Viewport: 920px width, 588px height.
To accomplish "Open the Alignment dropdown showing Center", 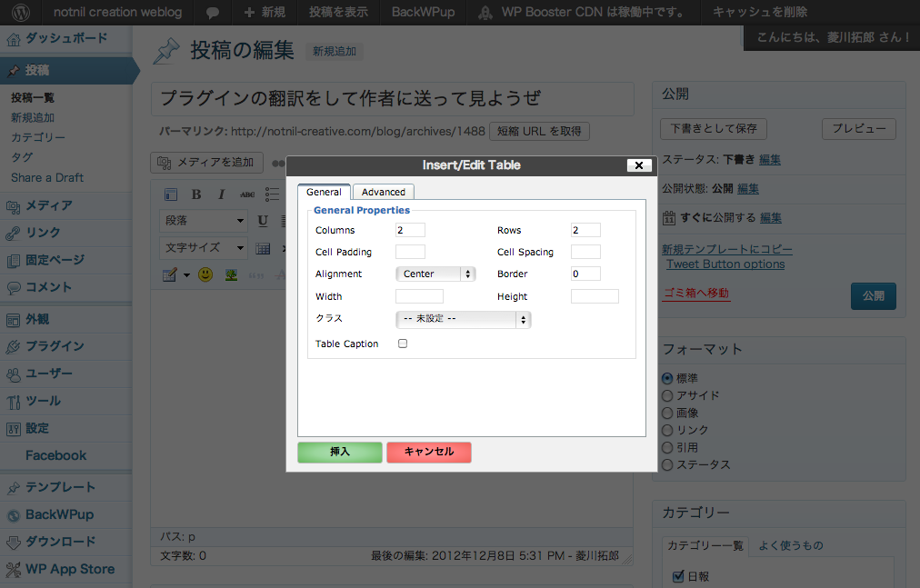I will pos(435,274).
